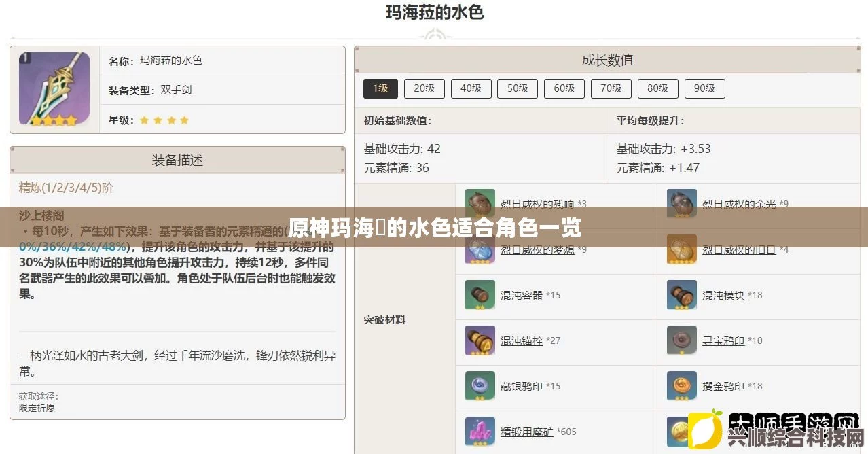Click the 藏银鸦印 material icon
Viewport: 868px width, 454px height.
480,385
